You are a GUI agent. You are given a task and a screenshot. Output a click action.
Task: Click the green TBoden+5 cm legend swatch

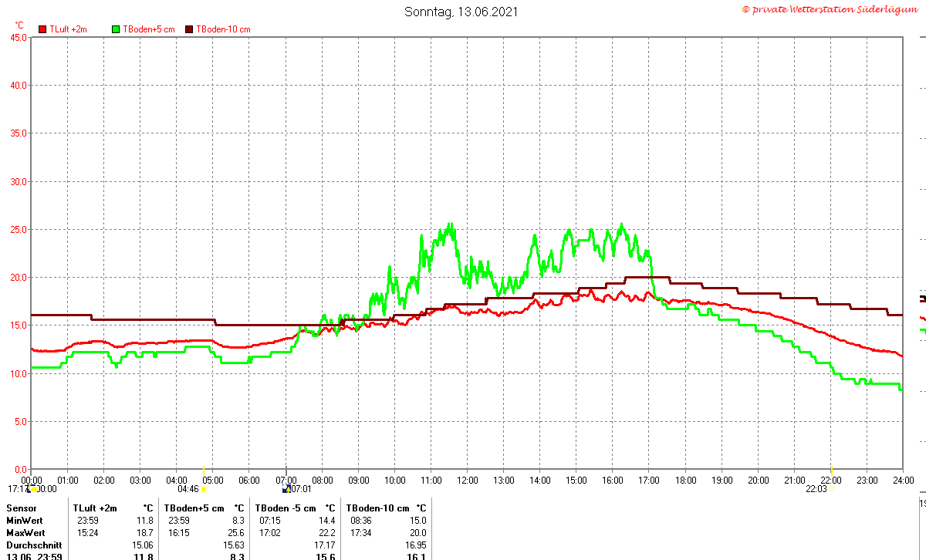(x=117, y=29)
